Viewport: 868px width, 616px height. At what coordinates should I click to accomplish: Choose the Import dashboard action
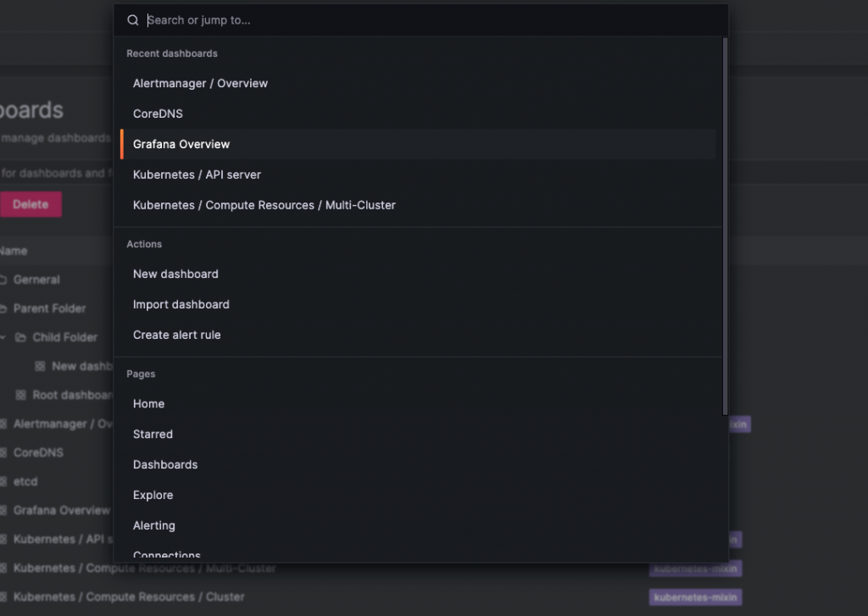coord(181,304)
